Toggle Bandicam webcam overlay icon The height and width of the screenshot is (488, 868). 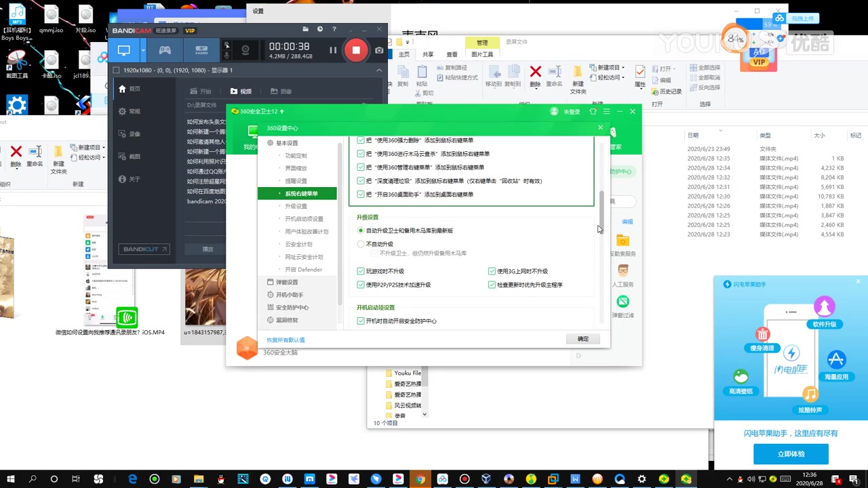coord(245,50)
